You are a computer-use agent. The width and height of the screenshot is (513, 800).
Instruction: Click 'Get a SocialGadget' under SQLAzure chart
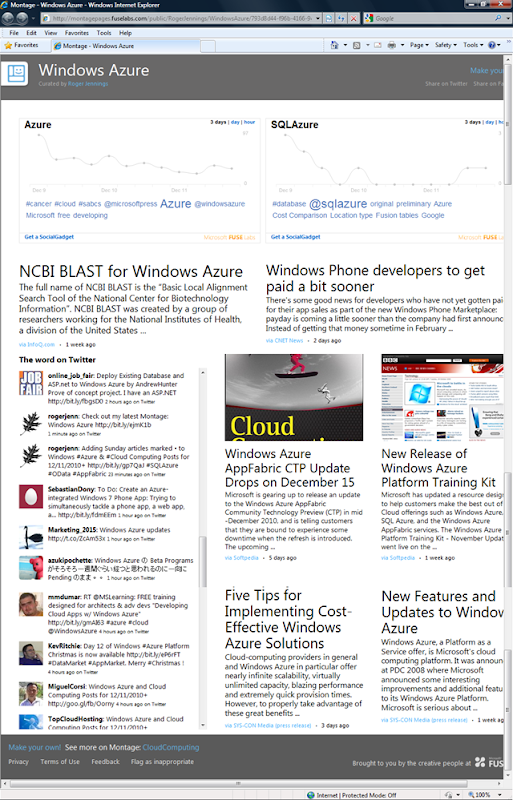296,237
